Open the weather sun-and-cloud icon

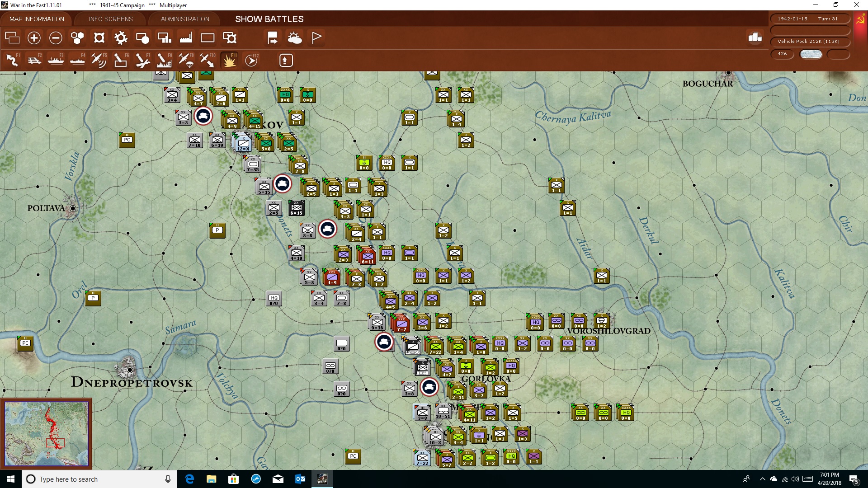point(295,38)
